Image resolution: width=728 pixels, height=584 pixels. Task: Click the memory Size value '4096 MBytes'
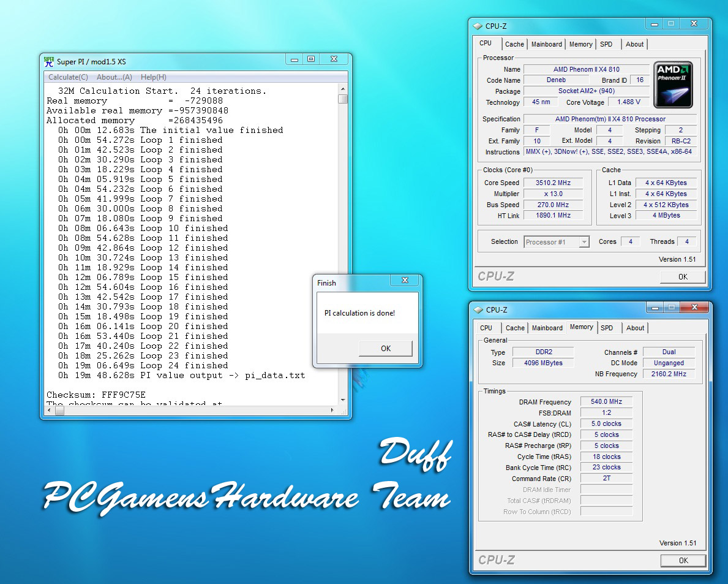click(544, 363)
